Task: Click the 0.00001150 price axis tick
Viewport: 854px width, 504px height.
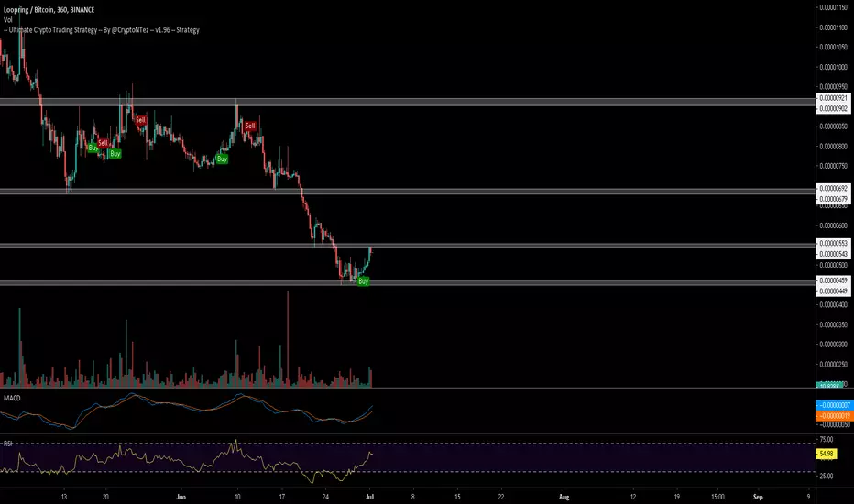Action: point(835,7)
